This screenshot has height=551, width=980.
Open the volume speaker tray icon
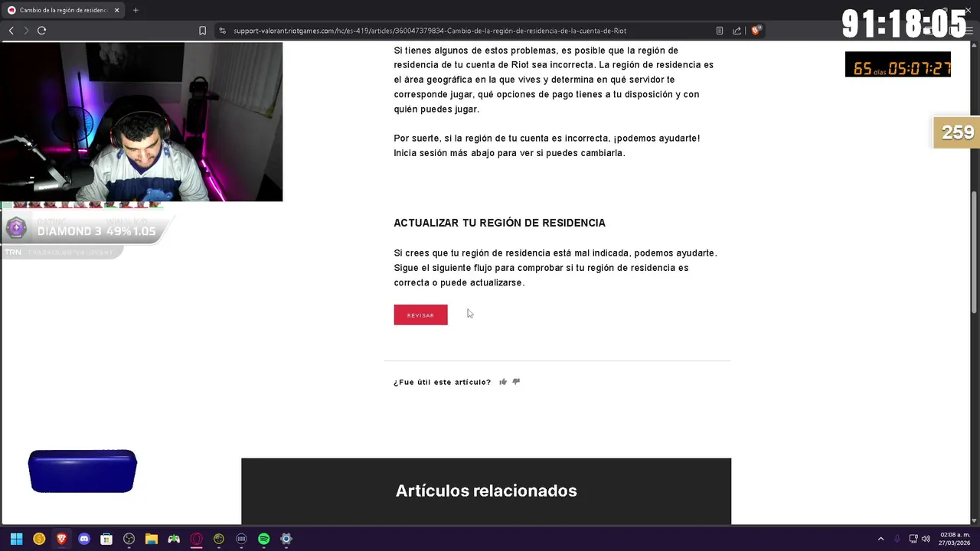click(926, 539)
